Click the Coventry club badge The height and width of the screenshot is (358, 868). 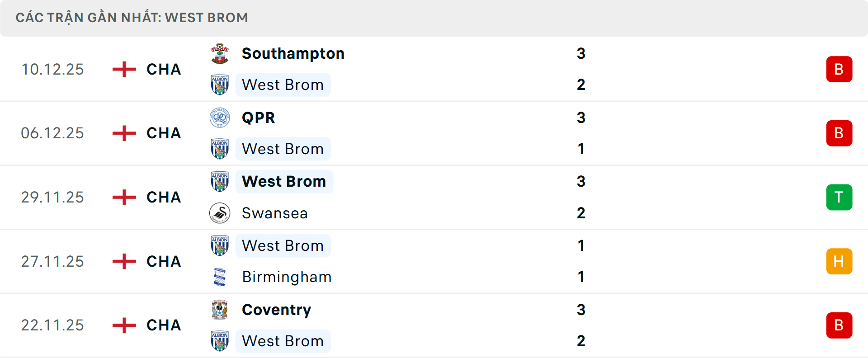[x=220, y=310]
